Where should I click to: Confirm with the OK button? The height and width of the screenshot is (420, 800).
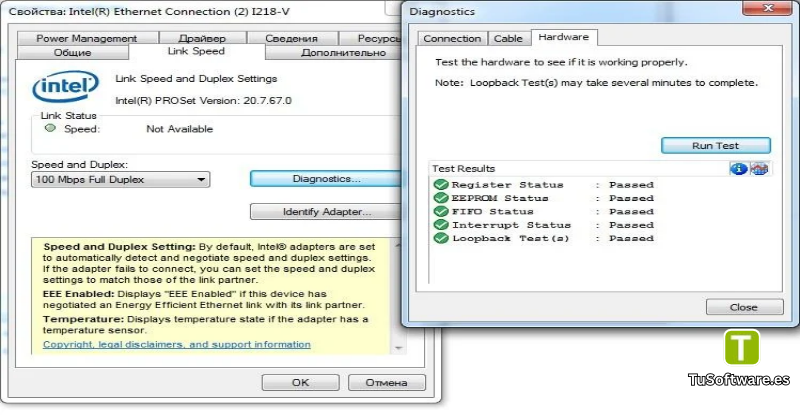tap(301, 382)
